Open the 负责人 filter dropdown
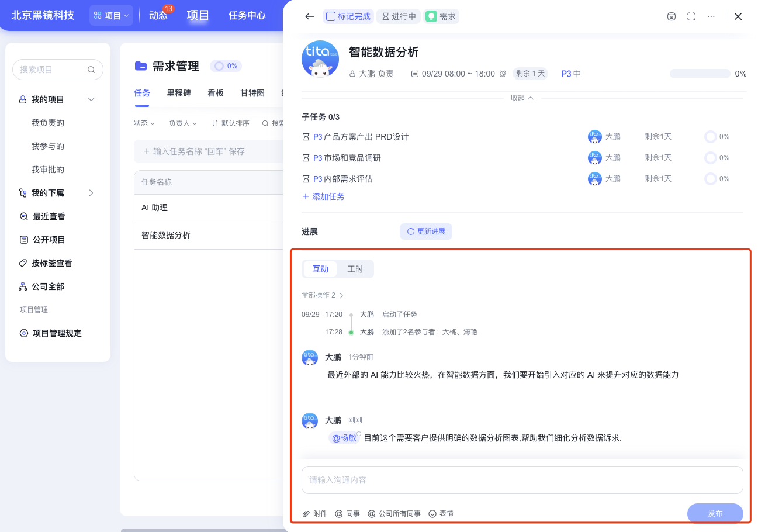Screen dimensions: 758x532 (183, 123)
